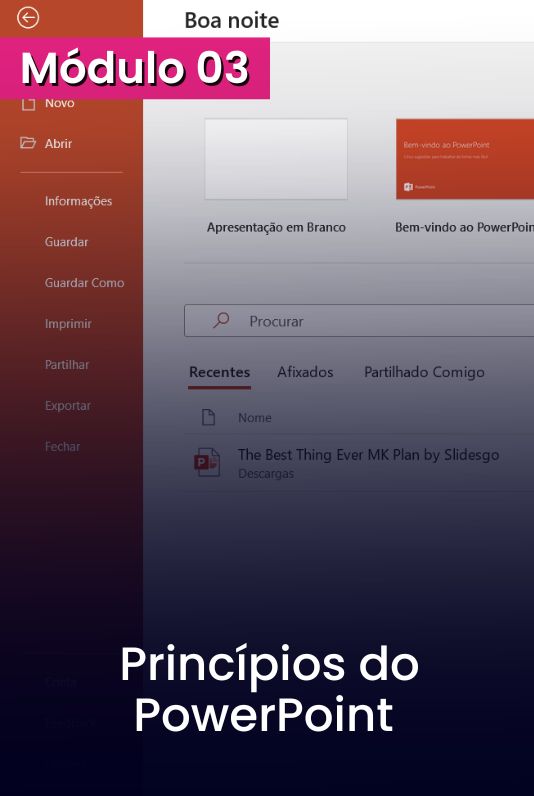The height and width of the screenshot is (796, 534).
Task: Click the Procurar search field
Action: pyautogui.click(x=359, y=320)
